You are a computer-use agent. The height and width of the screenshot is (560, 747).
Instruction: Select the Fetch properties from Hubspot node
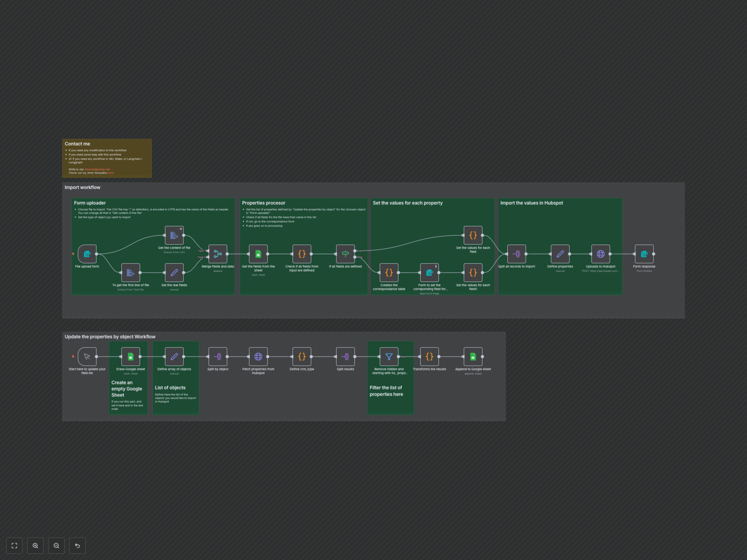(258, 356)
